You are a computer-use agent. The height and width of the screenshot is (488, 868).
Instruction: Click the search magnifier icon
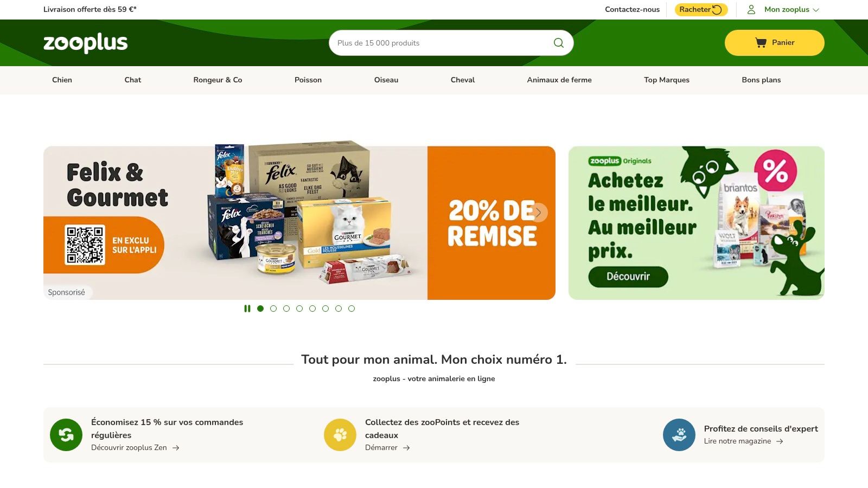[x=558, y=43]
